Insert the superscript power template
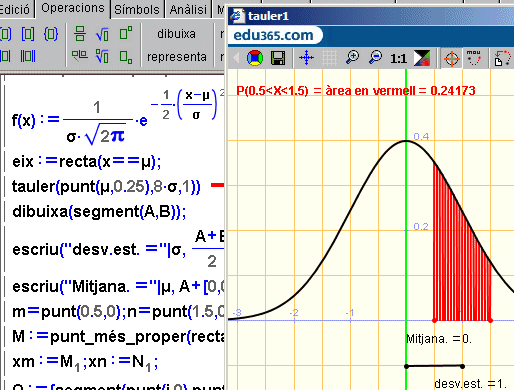Image resolution: width=514 pixels, height=390 pixels. [x=126, y=33]
